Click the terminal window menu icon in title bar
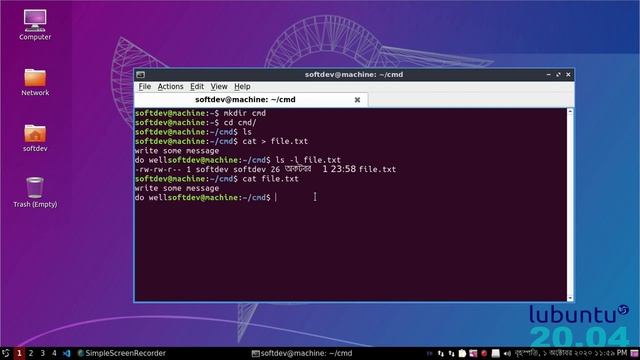640x360 pixels. click(x=140, y=75)
